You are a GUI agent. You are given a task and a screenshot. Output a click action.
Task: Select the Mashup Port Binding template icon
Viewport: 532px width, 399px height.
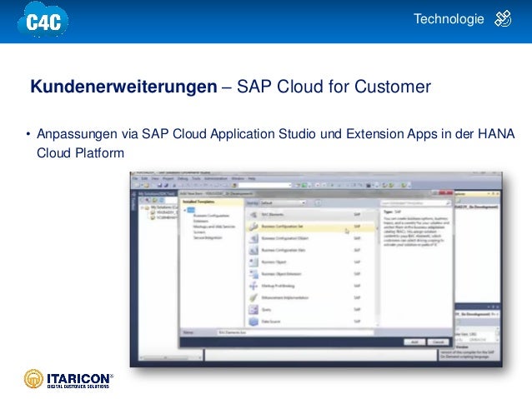tap(253, 286)
